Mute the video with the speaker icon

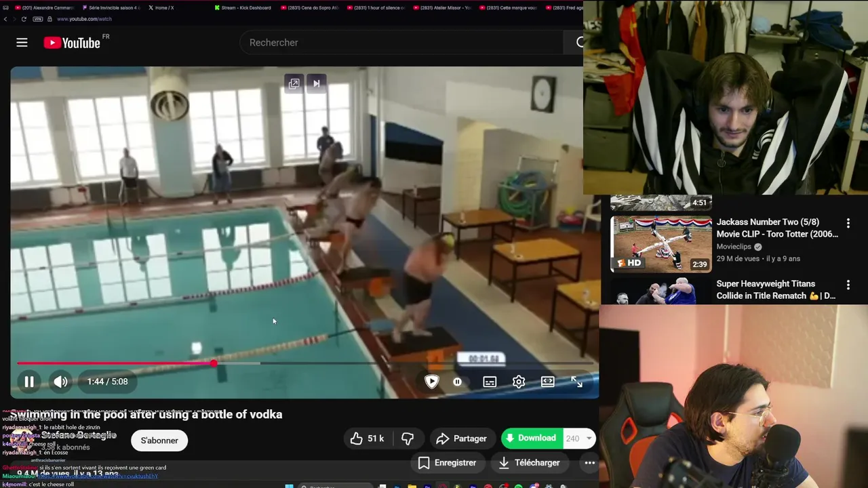[60, 382]
